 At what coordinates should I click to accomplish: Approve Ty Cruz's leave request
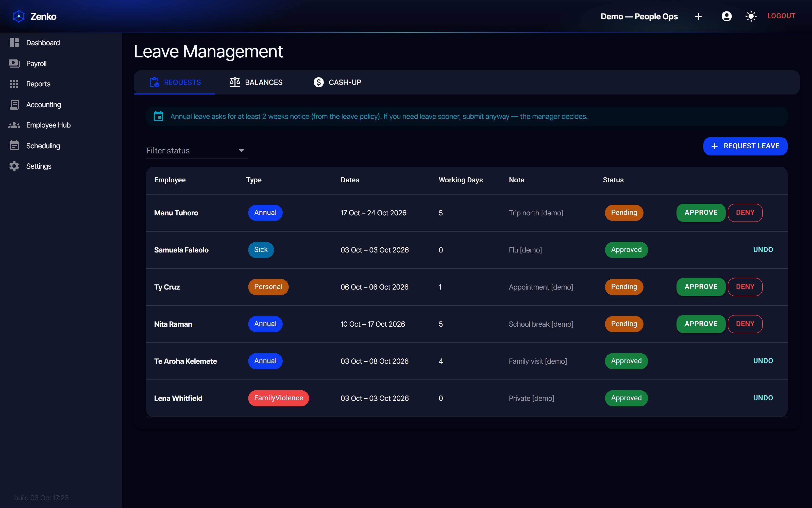[701, 287]
